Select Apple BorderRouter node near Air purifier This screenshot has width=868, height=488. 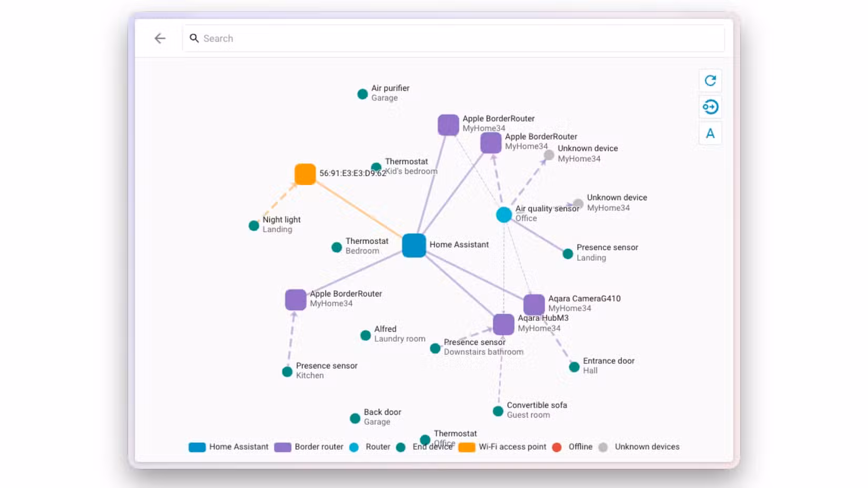pyautogui.click(x=448, y=125)
